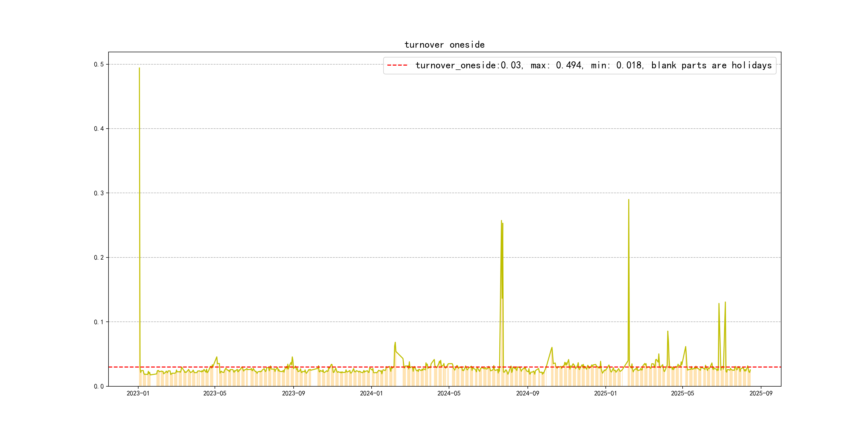Click the 2024-01 x-axis tick label

click(x=371, y=393)
